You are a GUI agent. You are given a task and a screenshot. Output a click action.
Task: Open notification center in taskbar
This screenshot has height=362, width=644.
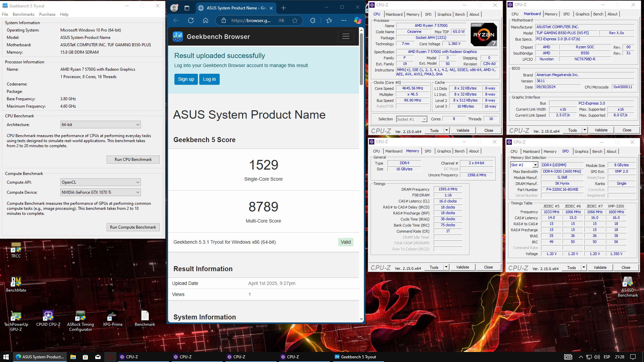coord(633,357)
